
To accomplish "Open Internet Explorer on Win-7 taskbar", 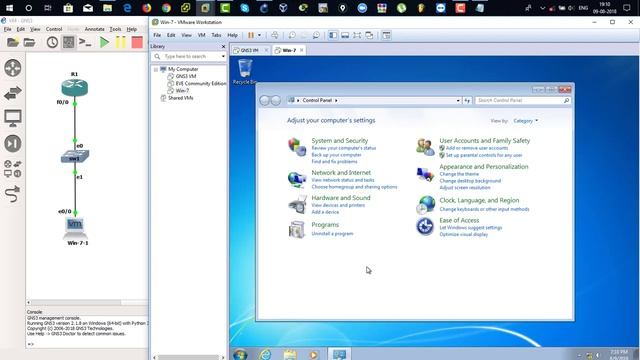I will click(x=265, y=354).
